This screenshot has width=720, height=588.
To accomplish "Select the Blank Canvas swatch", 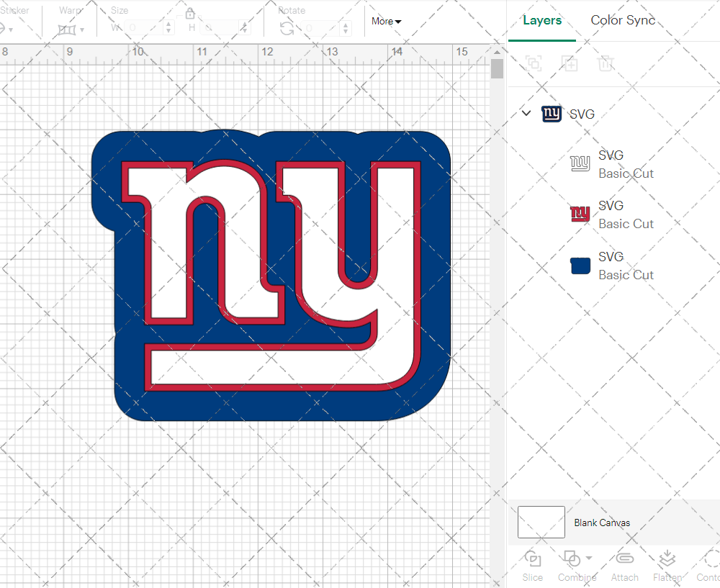I will pyautogui.click(x=541, y=522).
